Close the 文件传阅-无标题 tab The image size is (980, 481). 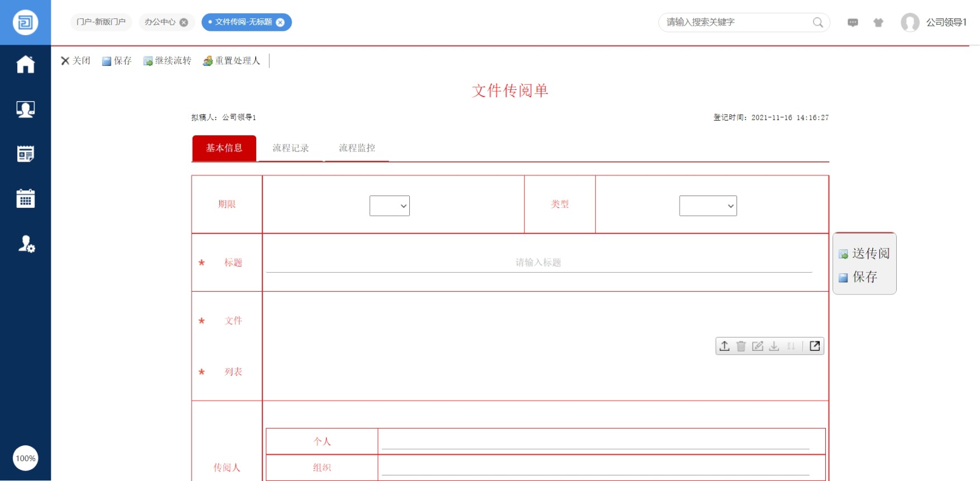280,22
